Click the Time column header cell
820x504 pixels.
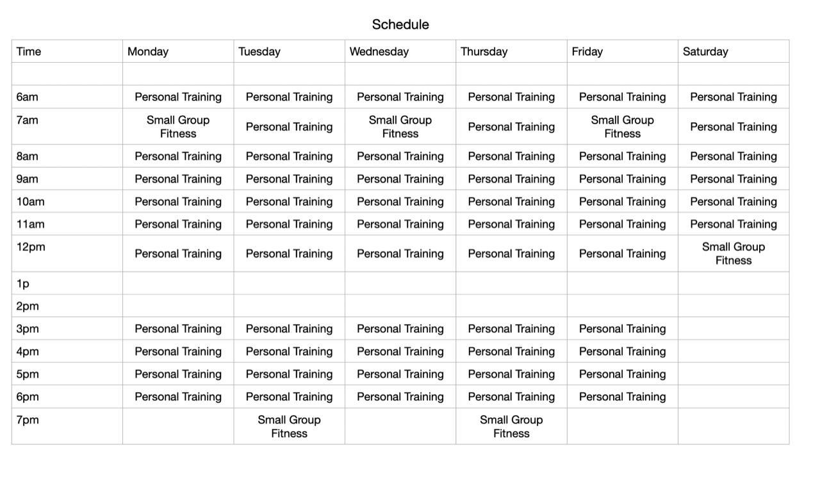[x=67, y=51]
